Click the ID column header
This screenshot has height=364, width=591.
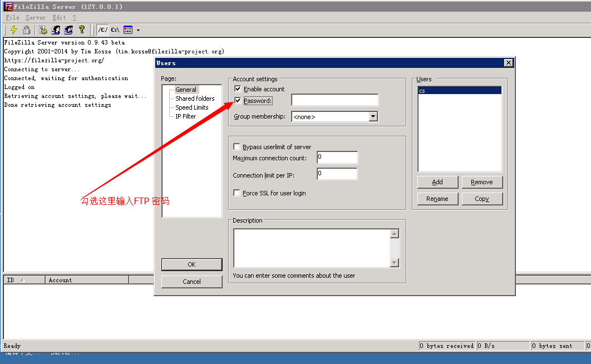pos(24,280)
